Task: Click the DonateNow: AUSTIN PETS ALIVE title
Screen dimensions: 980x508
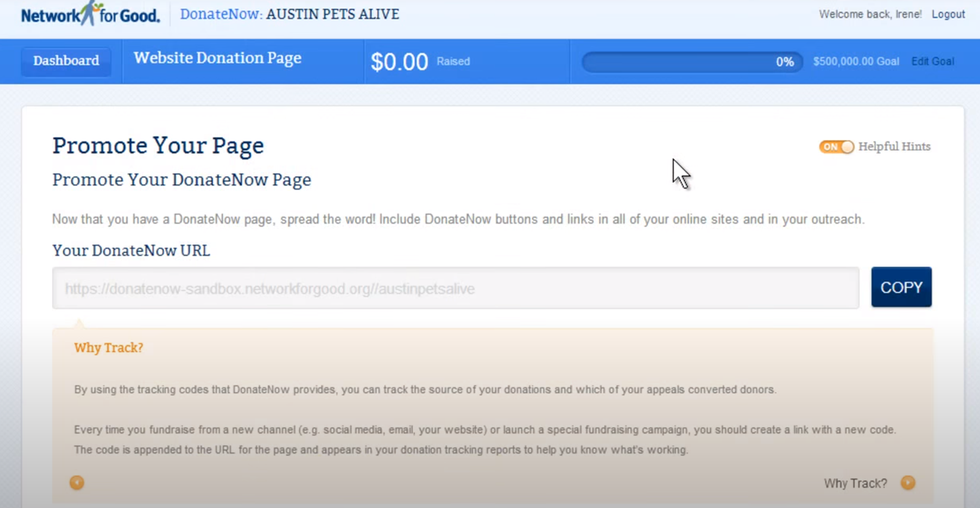Action: [289, 14]
